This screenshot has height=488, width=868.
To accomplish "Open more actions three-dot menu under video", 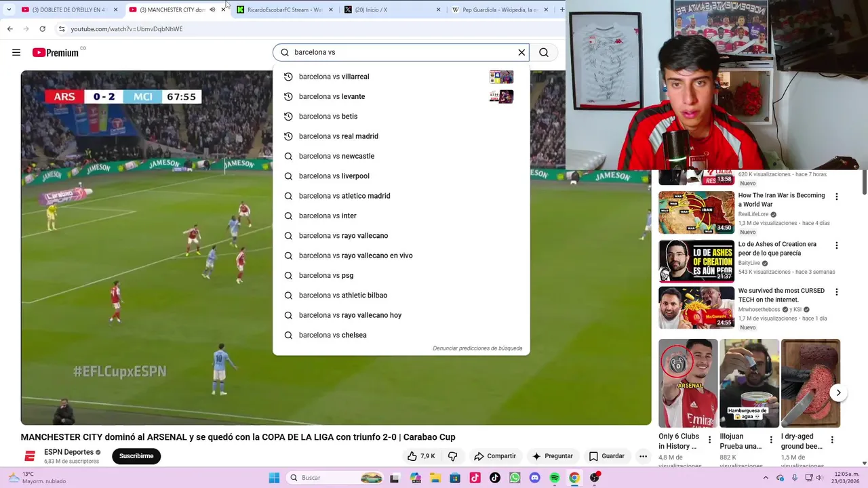I will 643,456.
